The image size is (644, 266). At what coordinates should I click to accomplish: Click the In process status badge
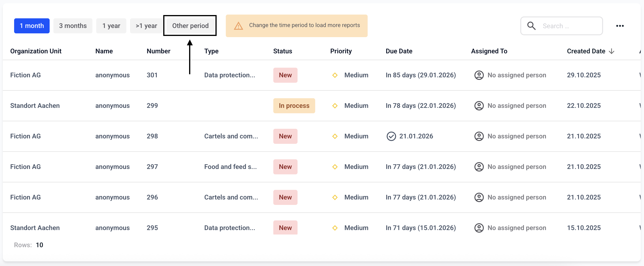click(294, 106)
